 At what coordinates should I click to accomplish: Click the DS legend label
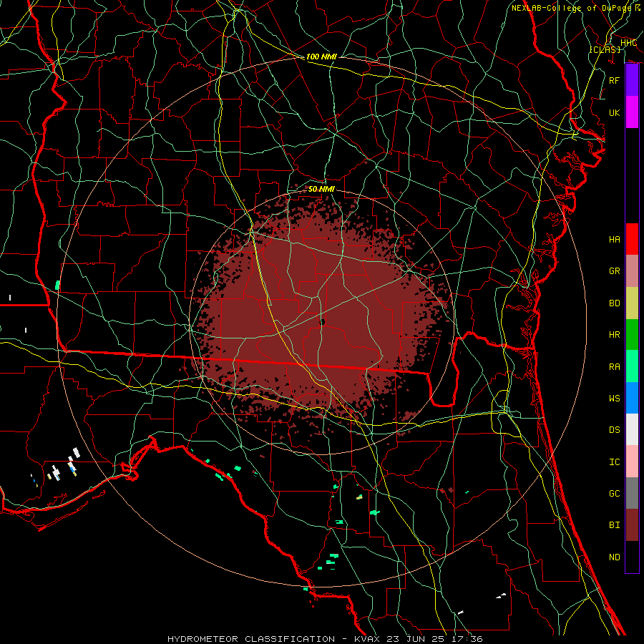click(615, 430)
